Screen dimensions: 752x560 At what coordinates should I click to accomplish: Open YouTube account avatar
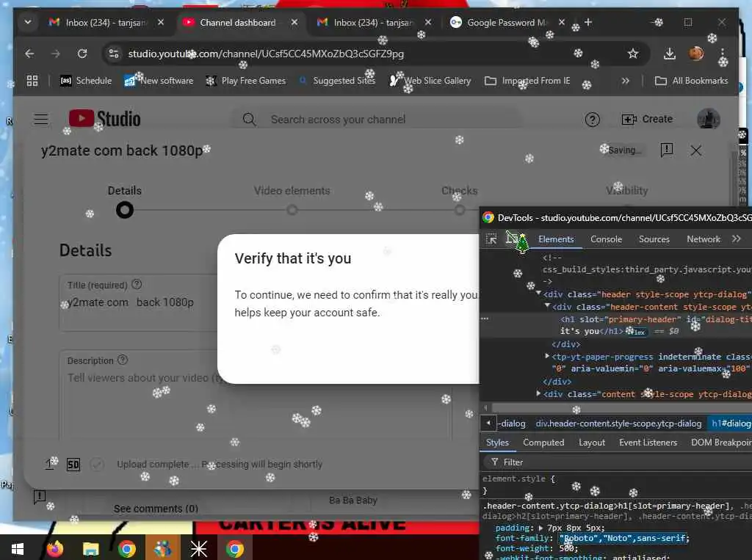(x=708, y=119)
